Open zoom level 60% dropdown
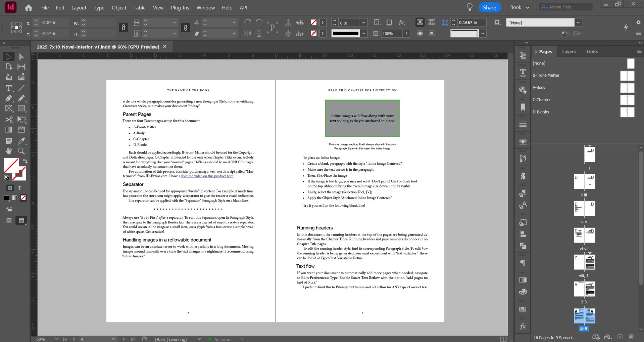This screenshot has width=644, height=342. point(56,339)
